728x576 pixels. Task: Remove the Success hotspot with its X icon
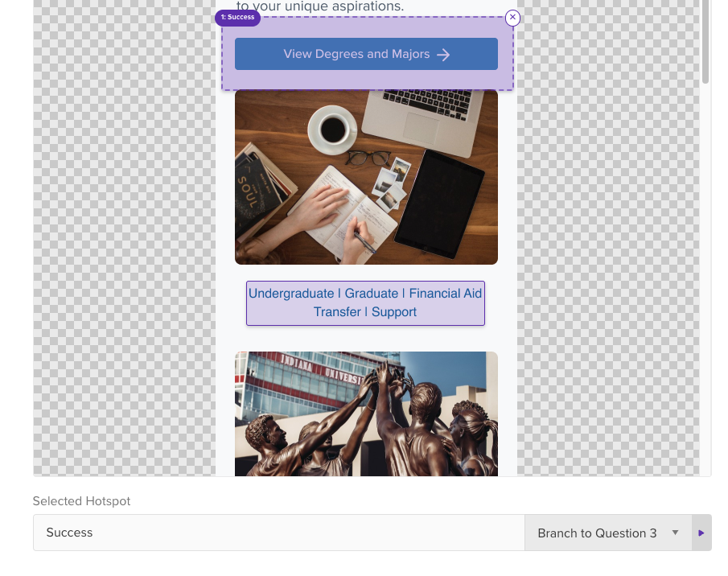[x=512, y=18]
